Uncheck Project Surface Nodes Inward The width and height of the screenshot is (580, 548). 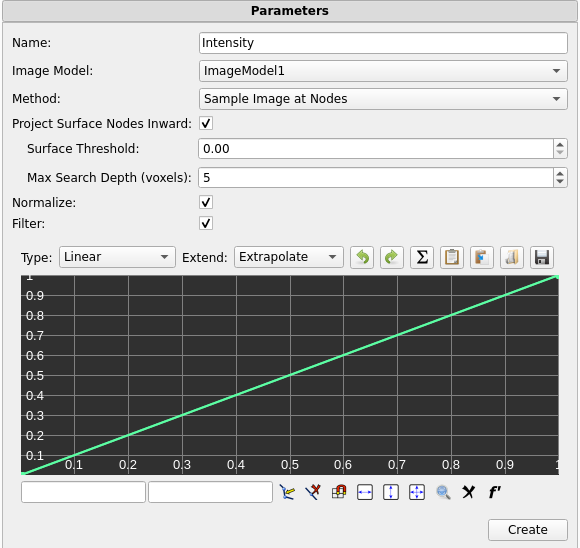[x=206, y=123]
